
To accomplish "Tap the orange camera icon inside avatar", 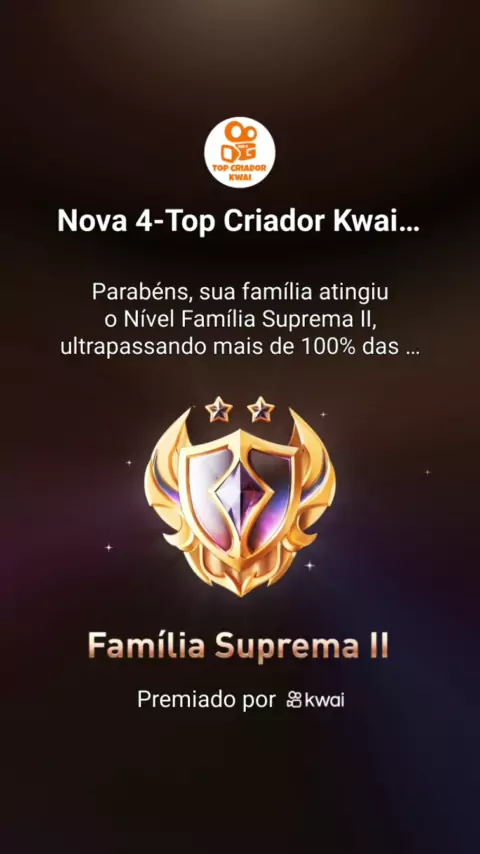I will tap(240, 142).
